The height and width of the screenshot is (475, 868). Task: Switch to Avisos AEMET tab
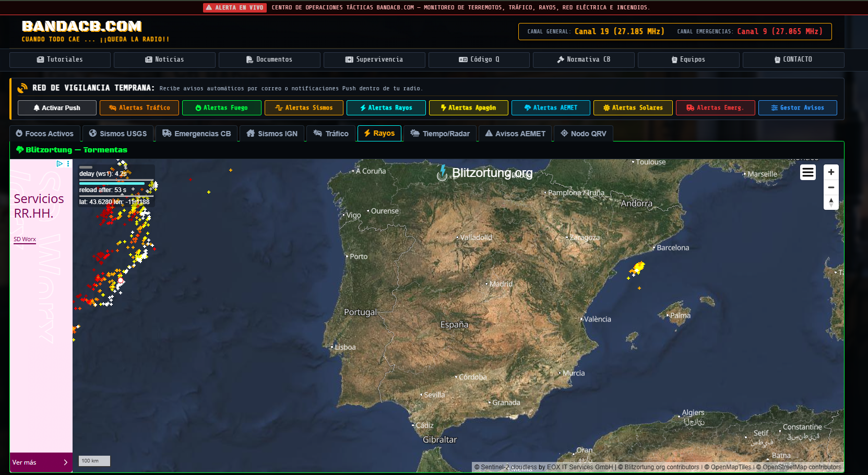(x=515, y=134)
